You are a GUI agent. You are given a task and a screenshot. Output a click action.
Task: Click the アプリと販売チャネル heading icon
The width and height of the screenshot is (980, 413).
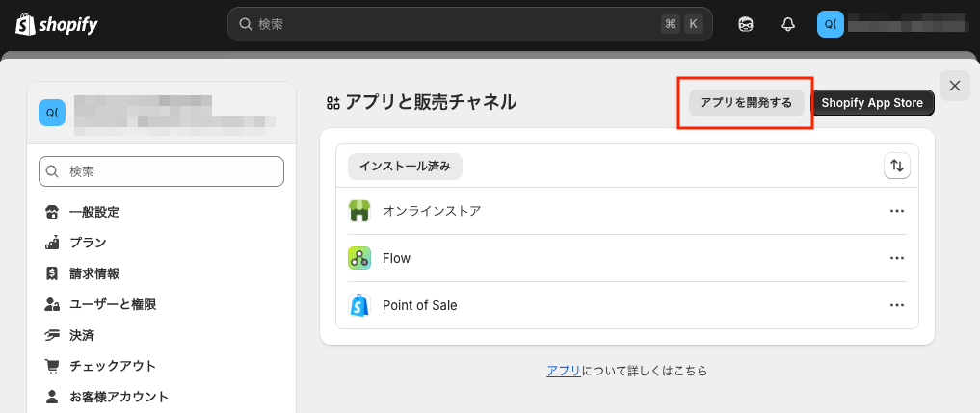click(x=333, y=103)
